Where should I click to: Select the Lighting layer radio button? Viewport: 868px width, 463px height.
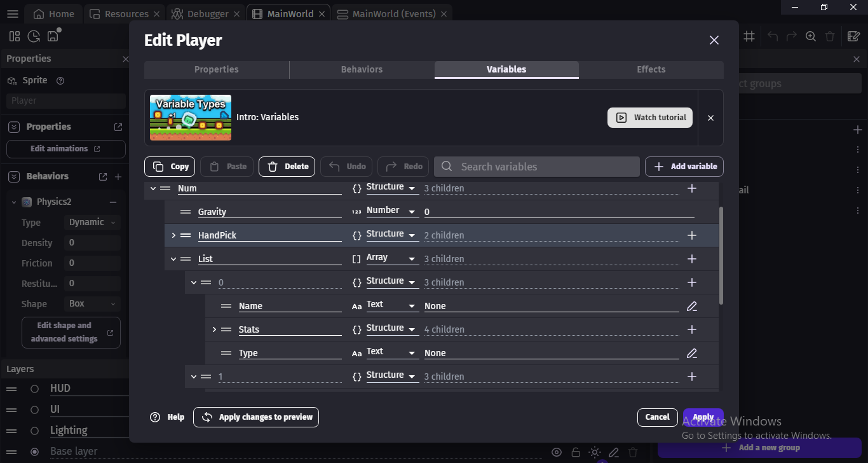click(35, 431)
